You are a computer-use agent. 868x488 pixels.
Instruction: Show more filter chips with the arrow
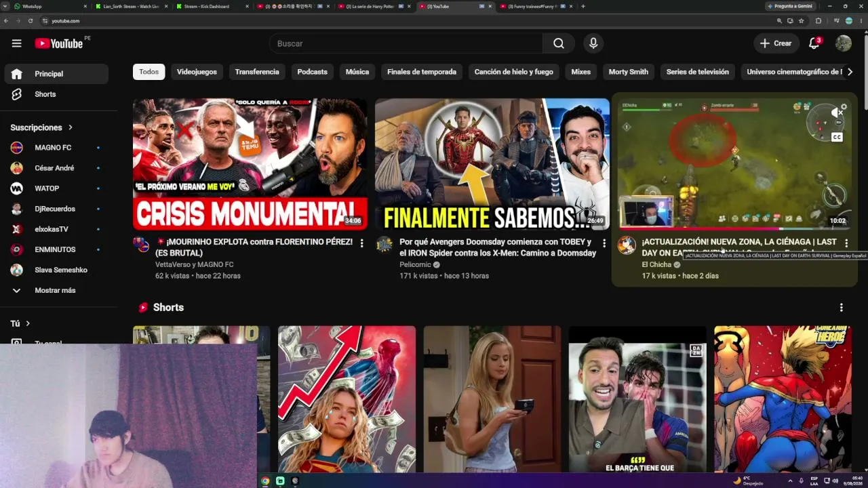pyautogui.click(x=850, y=72)
